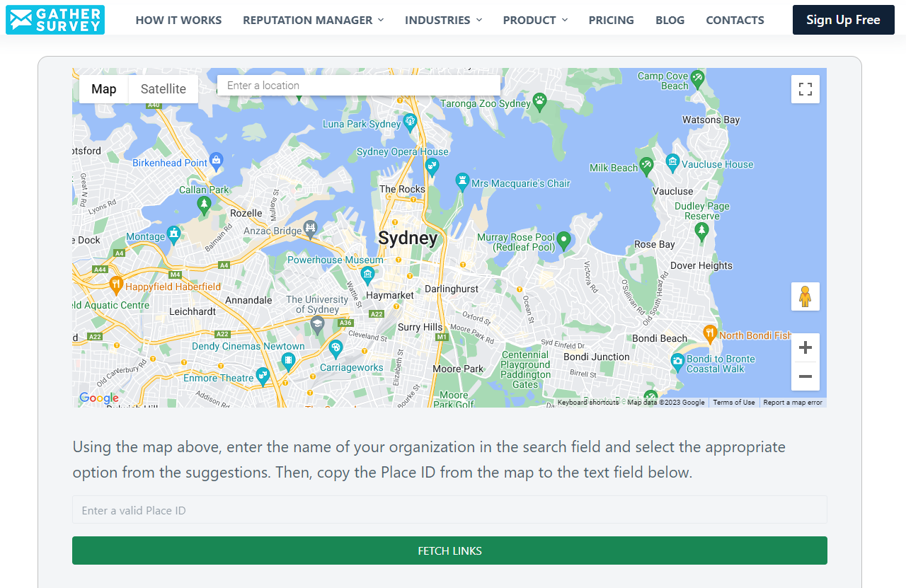Image resolution: width=906 pixels, height=588 pixels.
Task: Click the Taronga Zoo Sydney marker
Action: (540, 100)
